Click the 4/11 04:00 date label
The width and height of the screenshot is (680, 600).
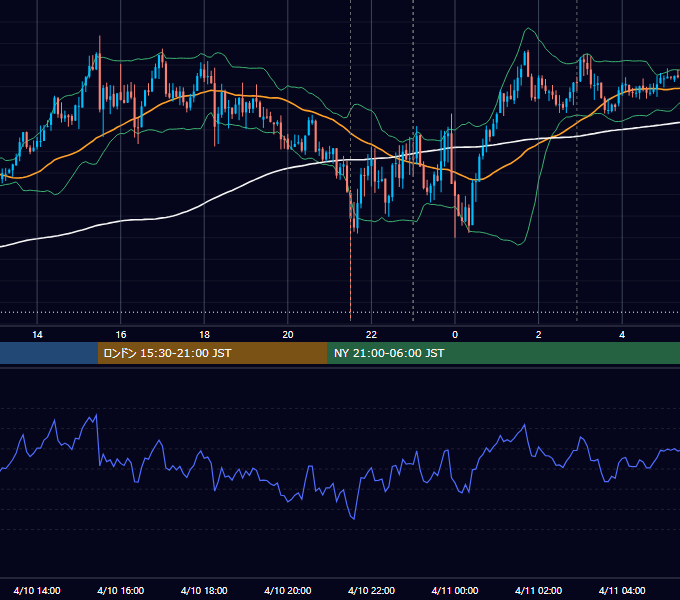(622, 590)
